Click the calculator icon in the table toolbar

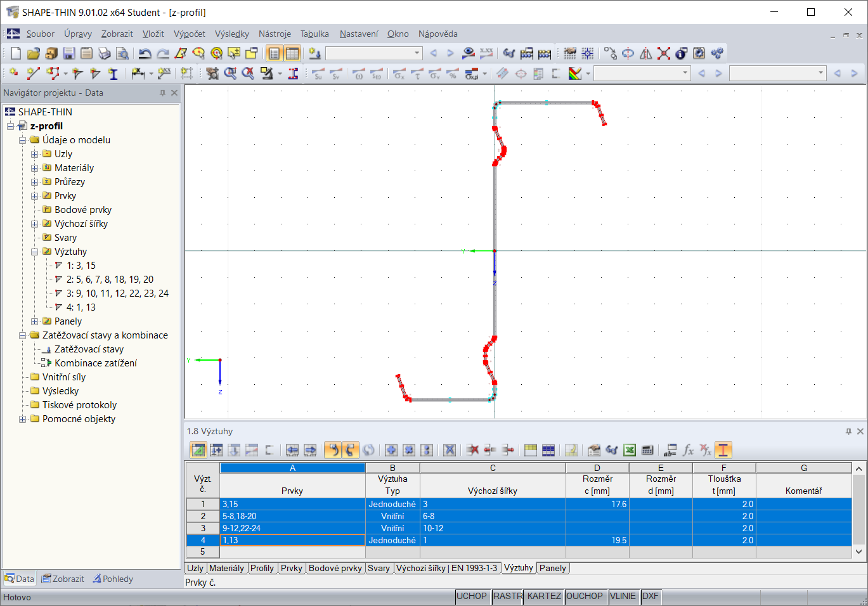click(x=647, y=450)
